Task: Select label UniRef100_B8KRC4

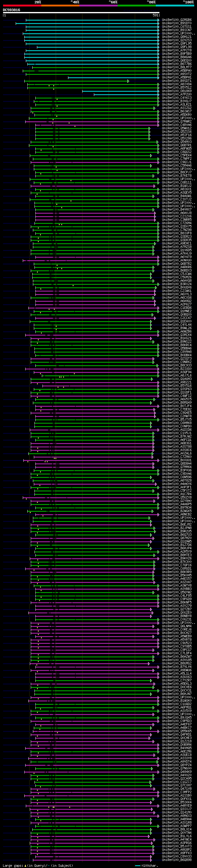Action: click(177, 345)
